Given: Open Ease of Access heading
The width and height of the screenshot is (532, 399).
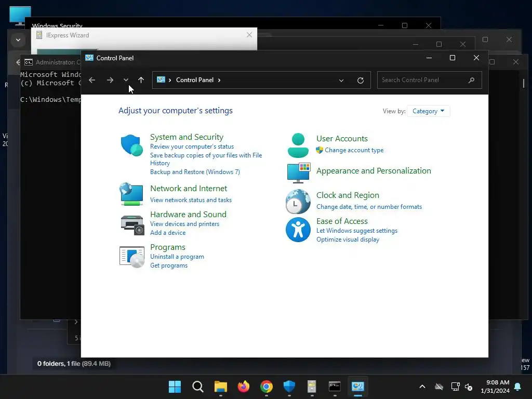Looking at the screenshot, I should point(342,221).
